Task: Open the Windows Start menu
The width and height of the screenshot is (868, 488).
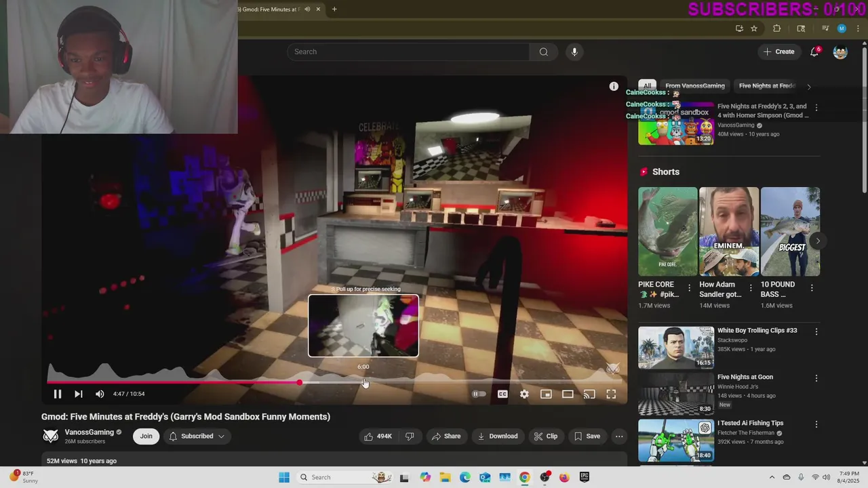Action: 284,477
